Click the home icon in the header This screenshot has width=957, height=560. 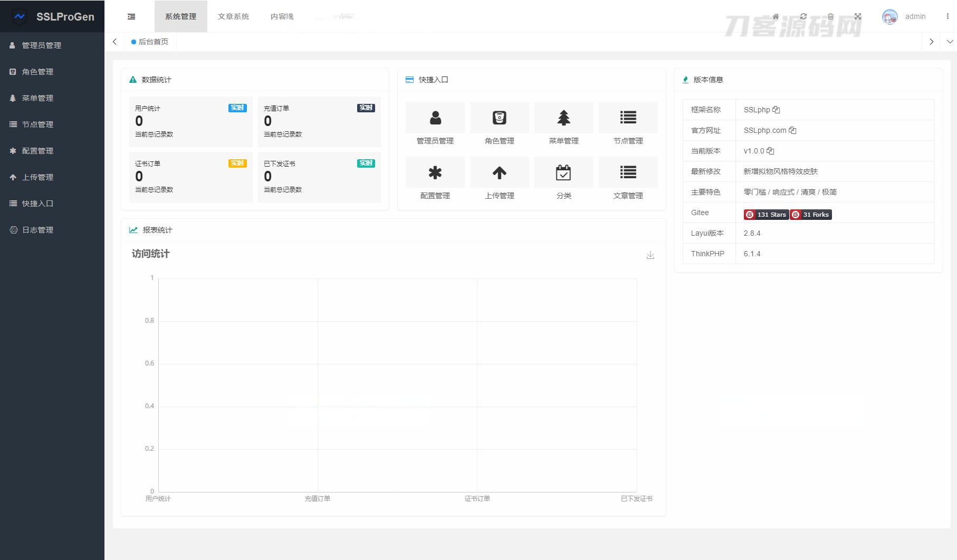pyautogui.click(x=776, y=16)
